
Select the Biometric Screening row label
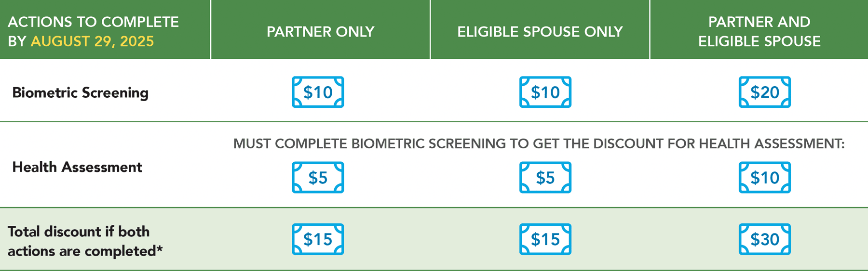[x=80, y=92]
